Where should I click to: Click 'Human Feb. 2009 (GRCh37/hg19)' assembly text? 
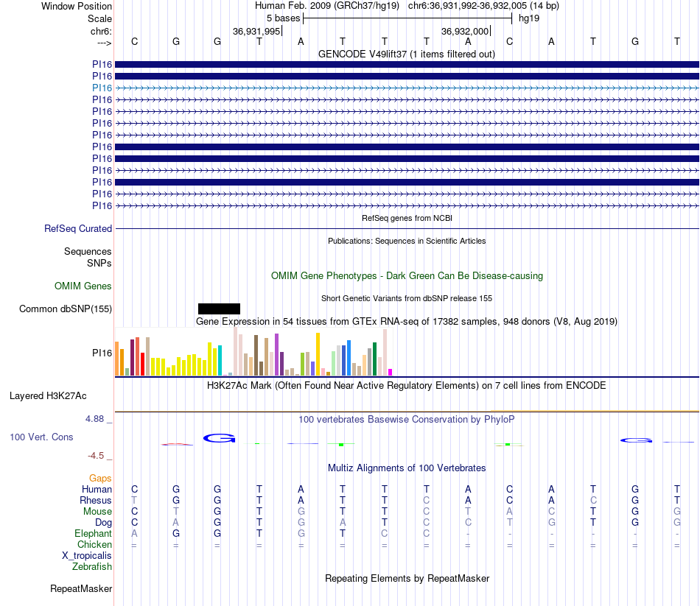click(x=326, y=6)
